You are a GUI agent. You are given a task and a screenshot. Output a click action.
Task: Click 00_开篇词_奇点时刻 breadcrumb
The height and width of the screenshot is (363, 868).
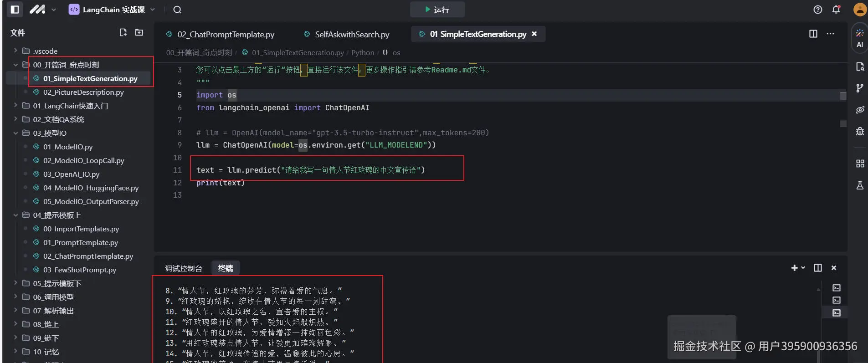click(199, 53)
